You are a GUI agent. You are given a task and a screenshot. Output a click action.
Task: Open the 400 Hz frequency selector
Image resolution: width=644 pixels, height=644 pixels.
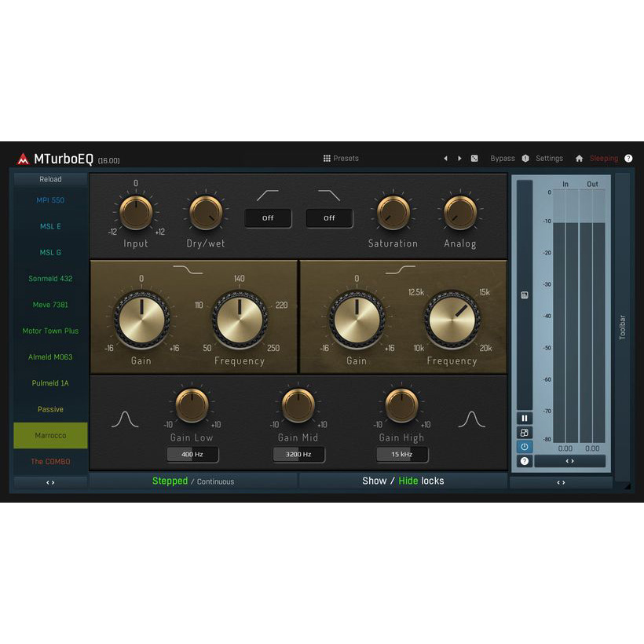click(x=192, y=455)
